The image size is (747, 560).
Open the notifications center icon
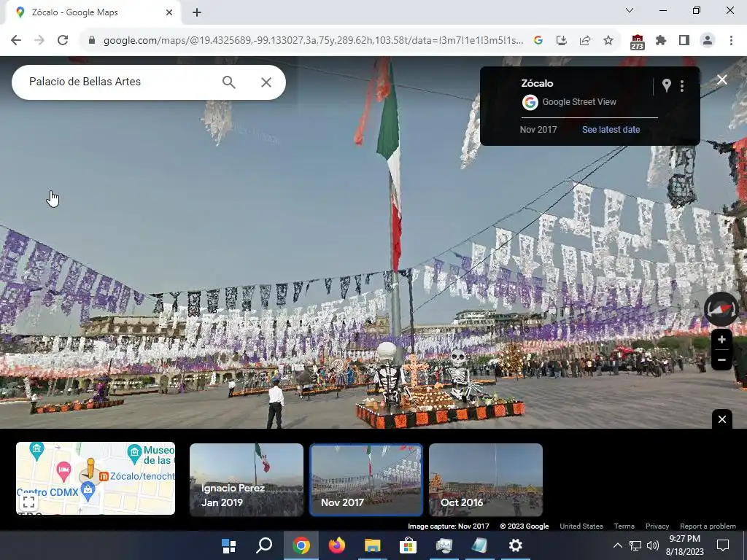(723, 545)
